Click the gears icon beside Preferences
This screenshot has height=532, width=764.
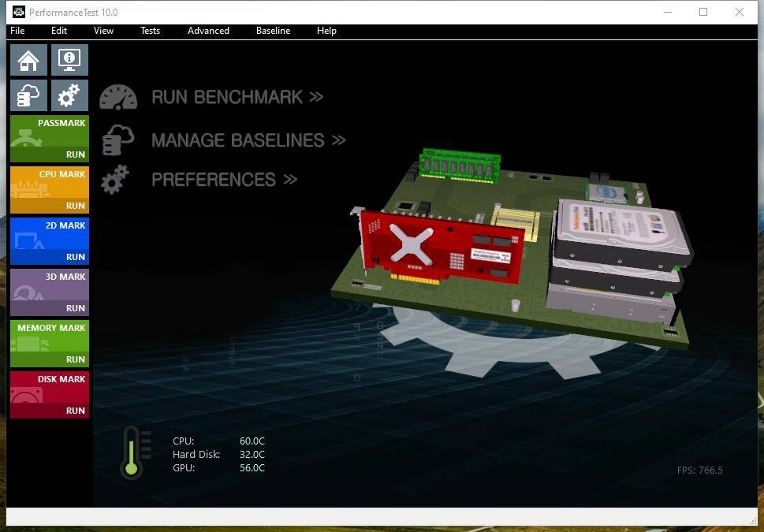(115, 179)
